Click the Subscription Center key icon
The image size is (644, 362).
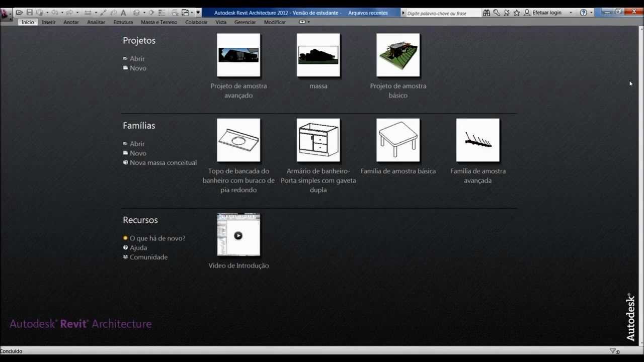pos(497,13)
